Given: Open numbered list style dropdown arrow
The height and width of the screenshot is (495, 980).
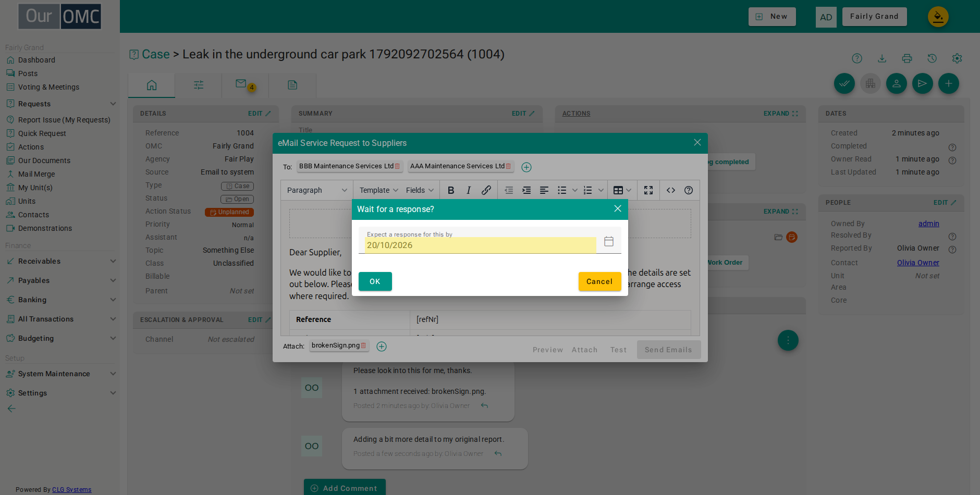Looking at the screenshot, I should click(x=601, y=190).
